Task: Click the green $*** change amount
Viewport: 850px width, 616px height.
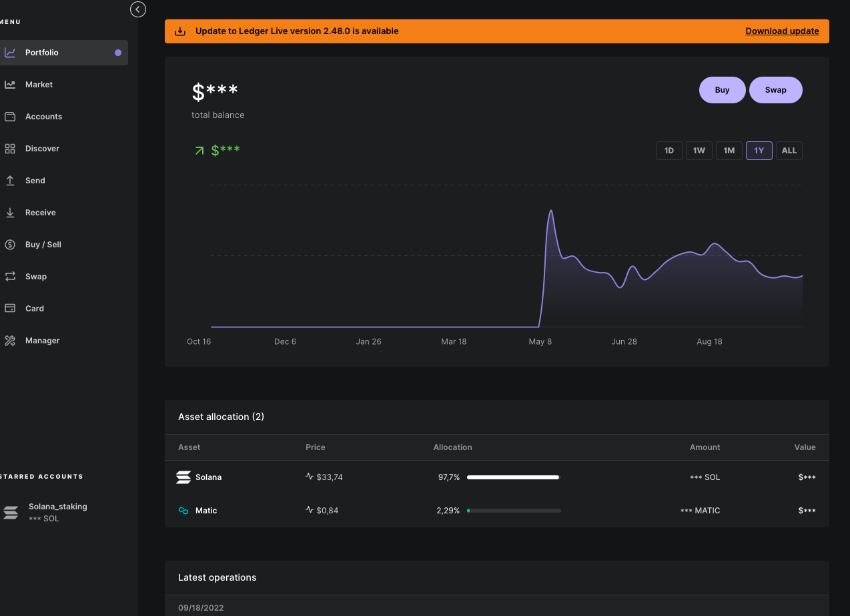Action: pyautogui.click(x=226, y=150)
